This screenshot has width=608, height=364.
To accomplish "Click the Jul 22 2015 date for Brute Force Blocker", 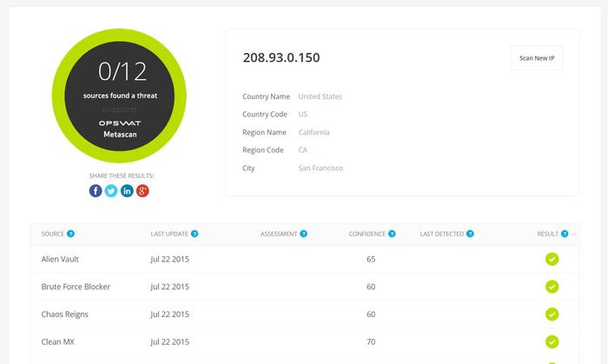I will [x=170, y=287].
